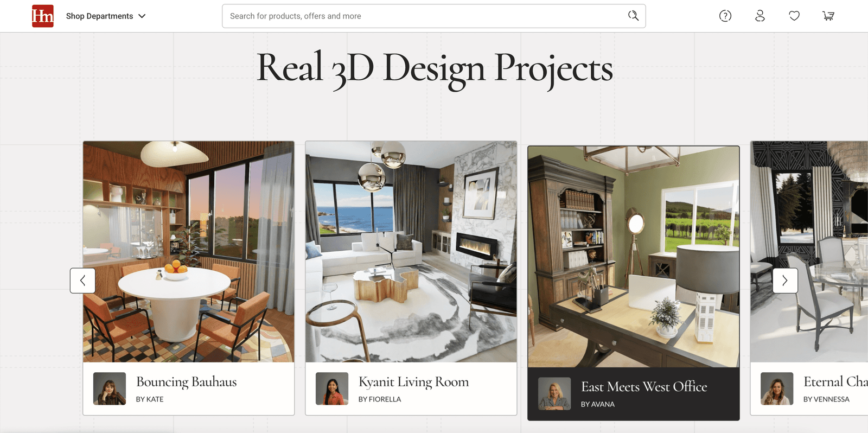Open the shopping cart icon
The height and width of the screenshot is (433, 868).
pyautogui.click(x=828, y=16)
